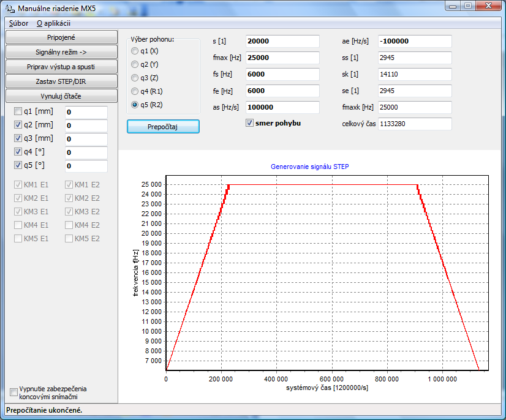
Task: Click the Signálny režim button
Action: [61, 52]
